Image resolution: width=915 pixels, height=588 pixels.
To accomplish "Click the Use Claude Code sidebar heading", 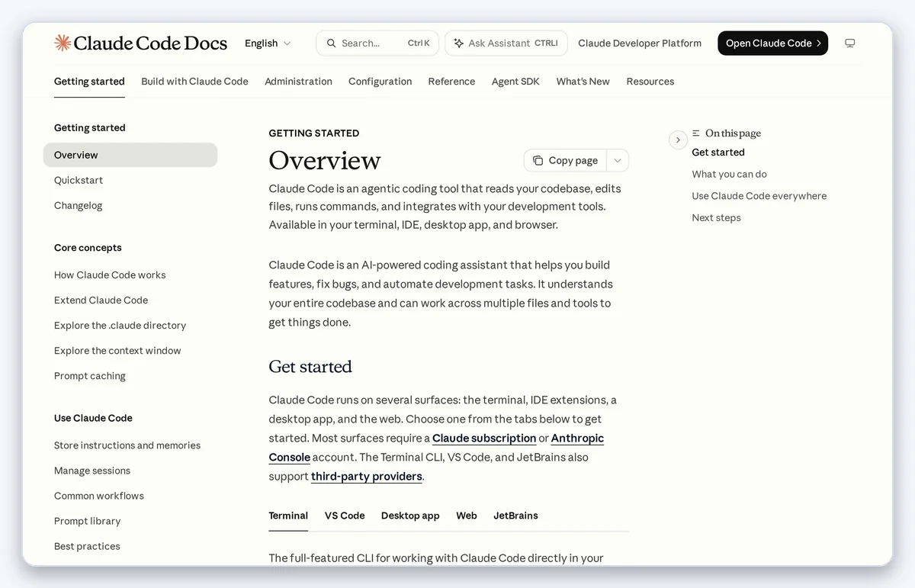I will coord(93,417).
